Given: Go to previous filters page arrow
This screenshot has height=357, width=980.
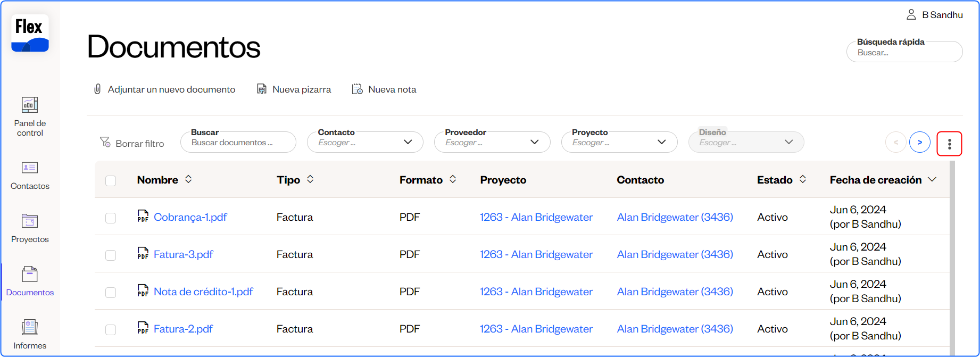Looking at the screenshot, I should (x=896, y=142).
